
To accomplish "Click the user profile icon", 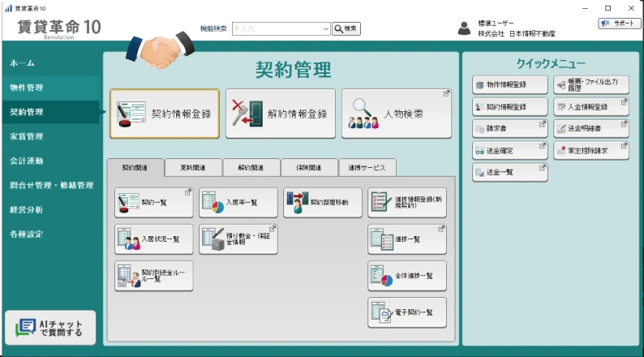I will (464, 28).
